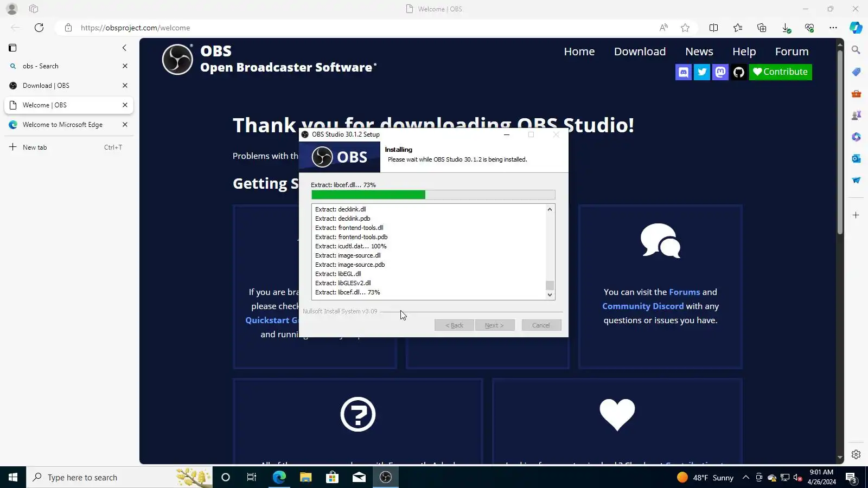Click the OBS logo in page header
This screenshot has width=868, height=488.
[177, 59]
